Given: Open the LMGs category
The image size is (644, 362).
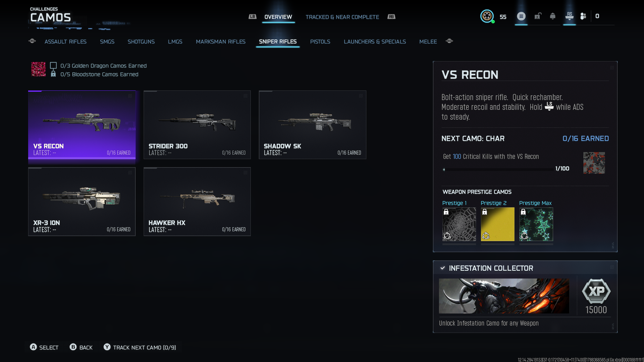Looking at the screenshot, I should 175,42.
